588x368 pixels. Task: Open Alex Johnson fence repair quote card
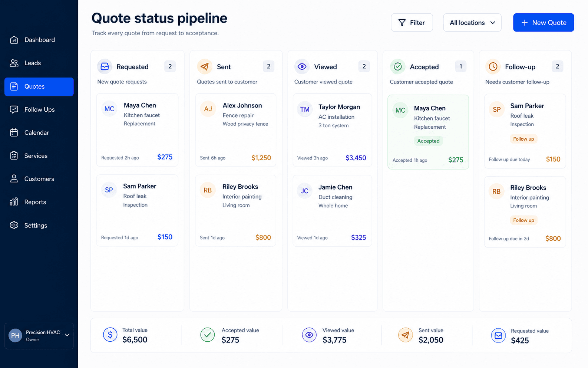point(235,130)
